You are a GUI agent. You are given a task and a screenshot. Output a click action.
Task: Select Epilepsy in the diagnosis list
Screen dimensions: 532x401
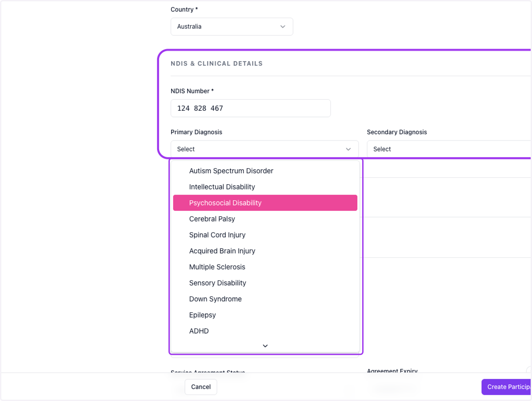(x=265, y=315)
